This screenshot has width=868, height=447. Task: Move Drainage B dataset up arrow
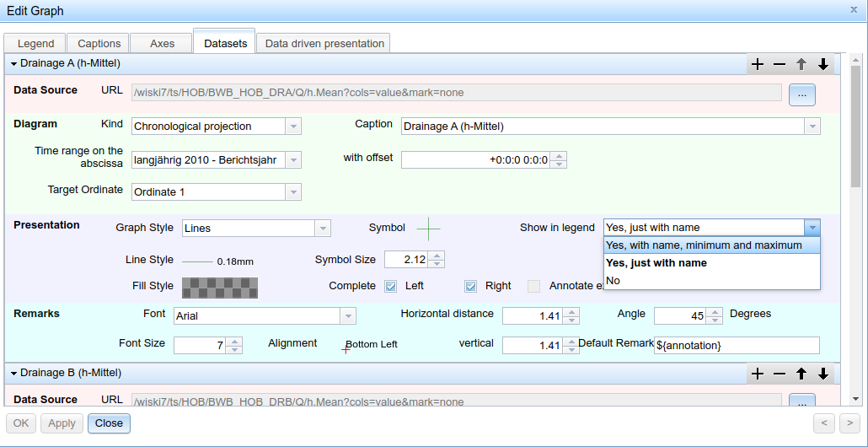pos(801,374)
